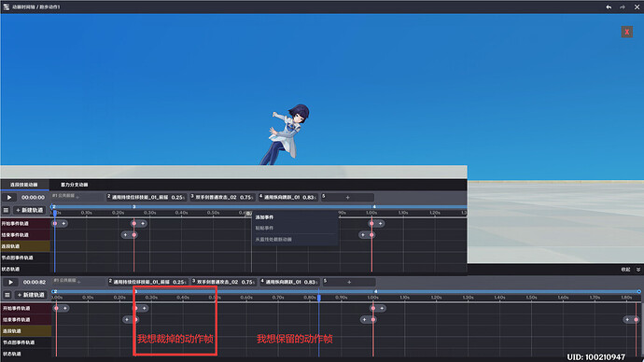Play the animation in the 00:00:00 timeline panel
The width and height of the screenshot is (644, 362).
point(9,198)
